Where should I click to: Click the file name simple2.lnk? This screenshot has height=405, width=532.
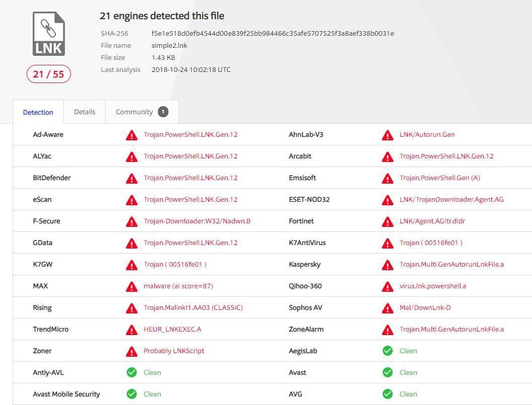(x=169, y=45)
